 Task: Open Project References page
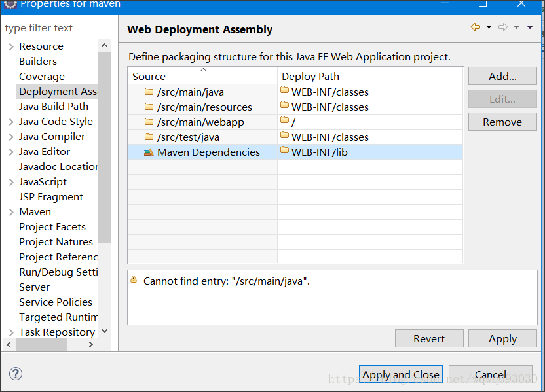click(58, 257)
